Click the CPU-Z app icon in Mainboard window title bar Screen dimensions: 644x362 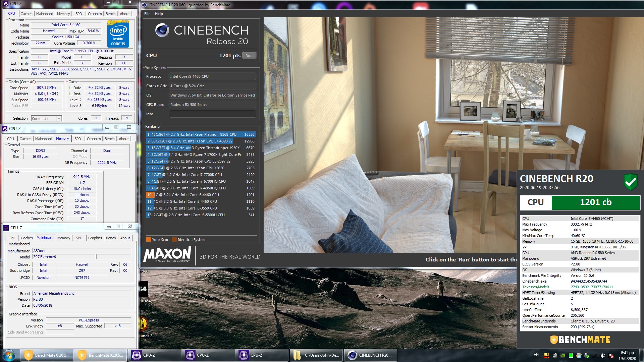click(6, 228)
